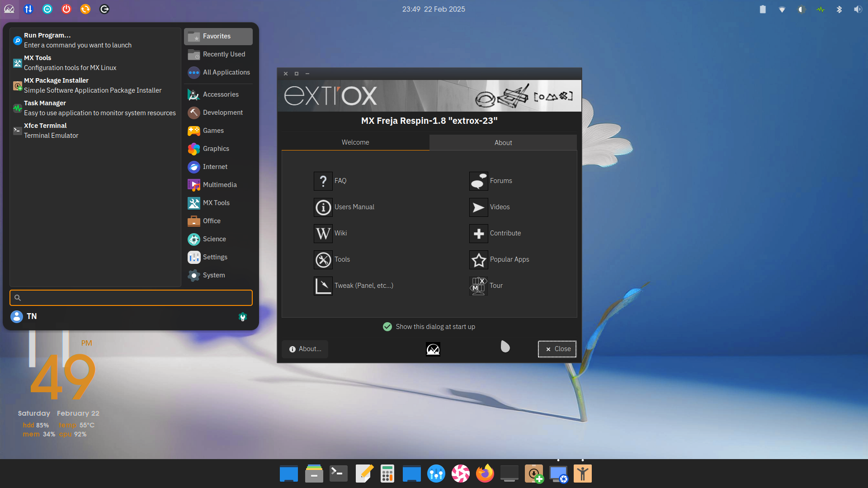Open the file manager drawer dock icon
This screenshot has width=868, height=488.
(x=314, y=474)
